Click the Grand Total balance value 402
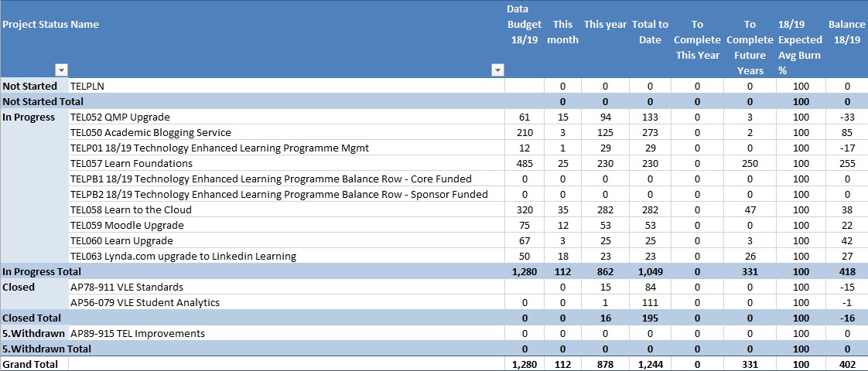 (x=848, y=363)
